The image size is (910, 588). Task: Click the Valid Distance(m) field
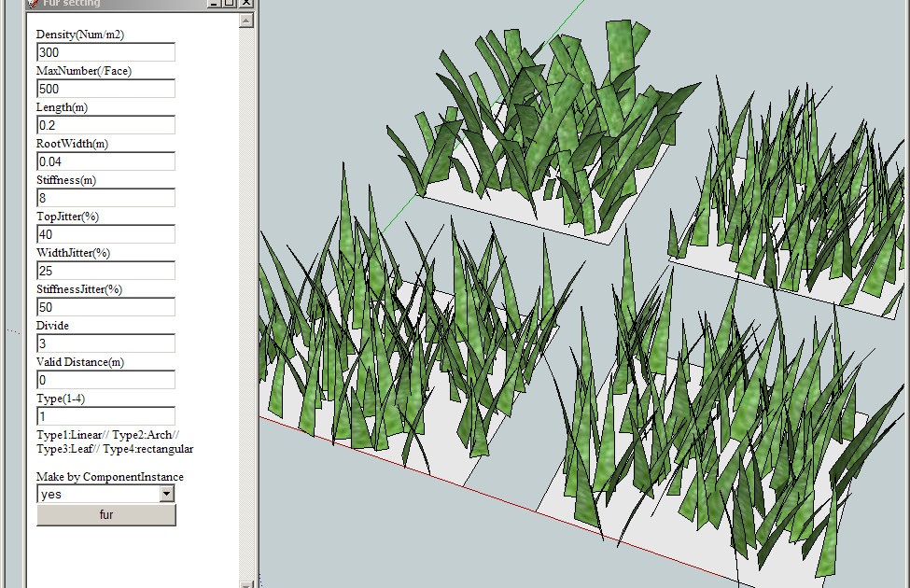click(105, 380)
